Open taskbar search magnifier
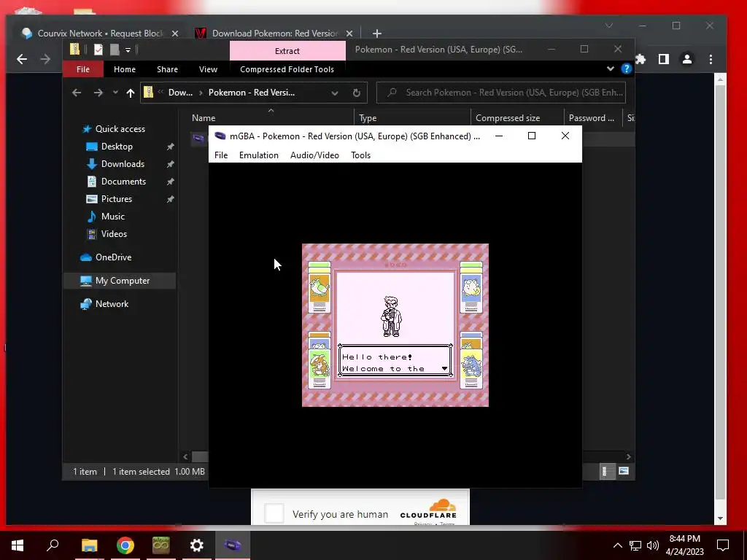The width and height of the screenshot is (747, 560). [53, 545]
